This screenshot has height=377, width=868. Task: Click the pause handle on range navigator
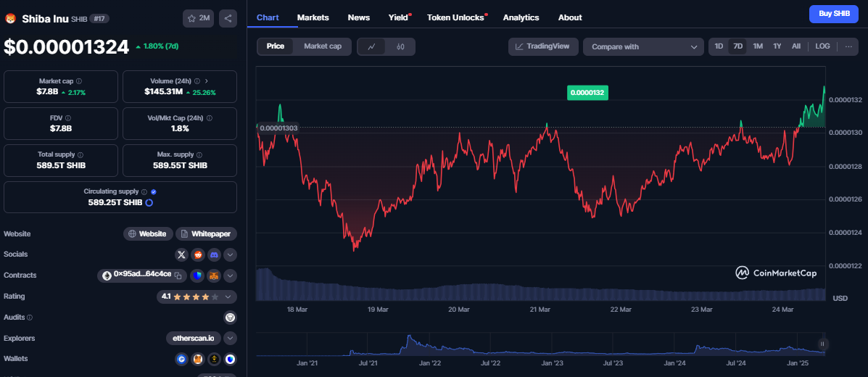point(823,344)
